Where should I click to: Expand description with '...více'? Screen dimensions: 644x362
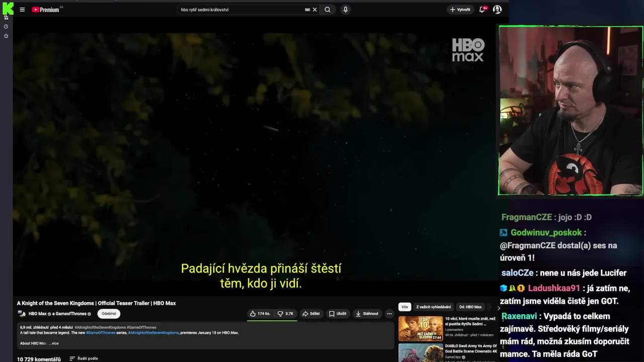(x=53, y=343)
